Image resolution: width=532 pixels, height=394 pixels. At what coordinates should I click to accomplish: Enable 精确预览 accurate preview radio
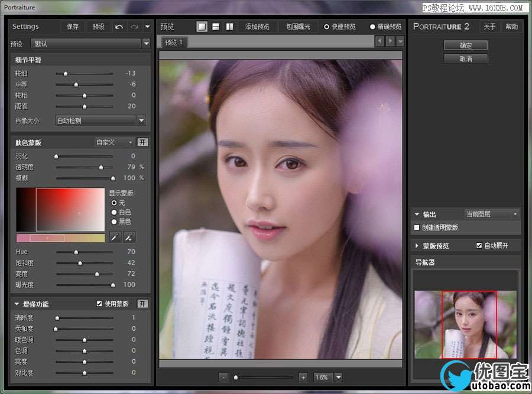point(372,27)
